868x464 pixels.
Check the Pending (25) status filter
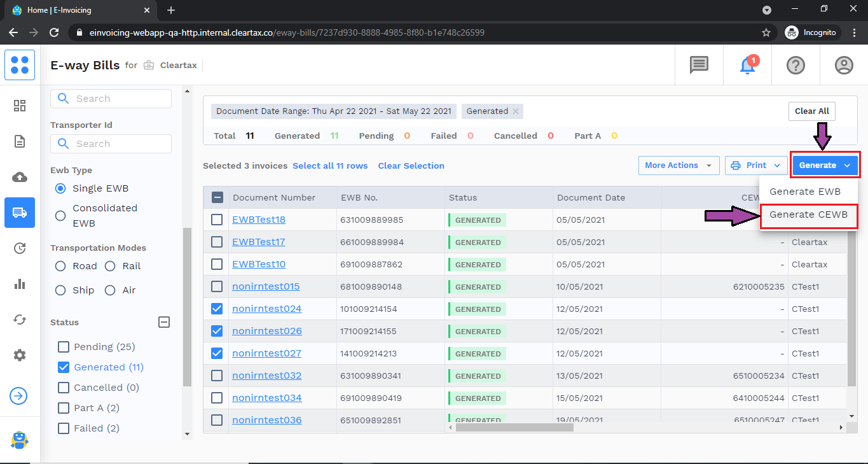(64, 347)
